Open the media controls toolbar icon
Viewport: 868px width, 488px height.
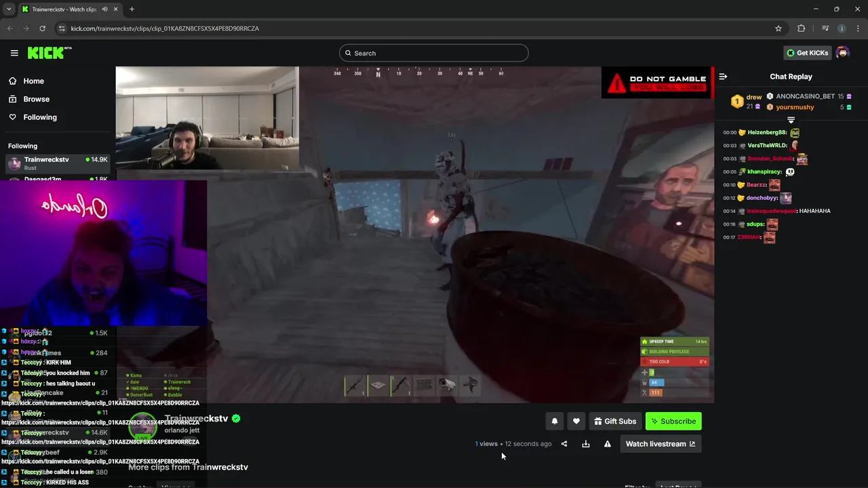[825, 28]
